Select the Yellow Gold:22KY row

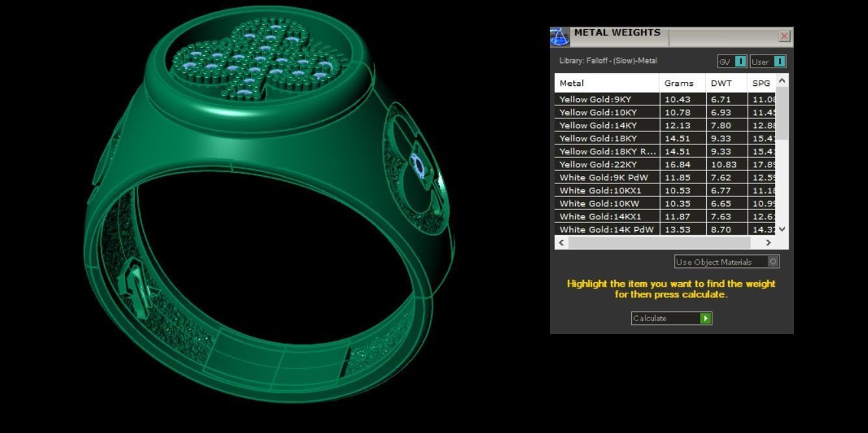click(666, 164)
